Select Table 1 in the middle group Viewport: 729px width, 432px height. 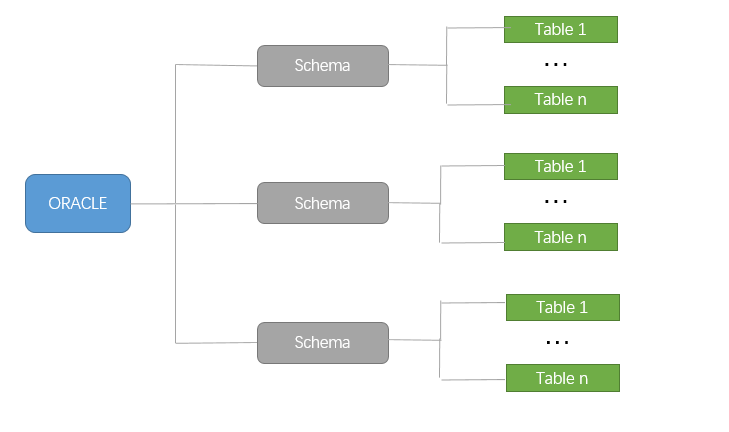(x=560, y=166)
